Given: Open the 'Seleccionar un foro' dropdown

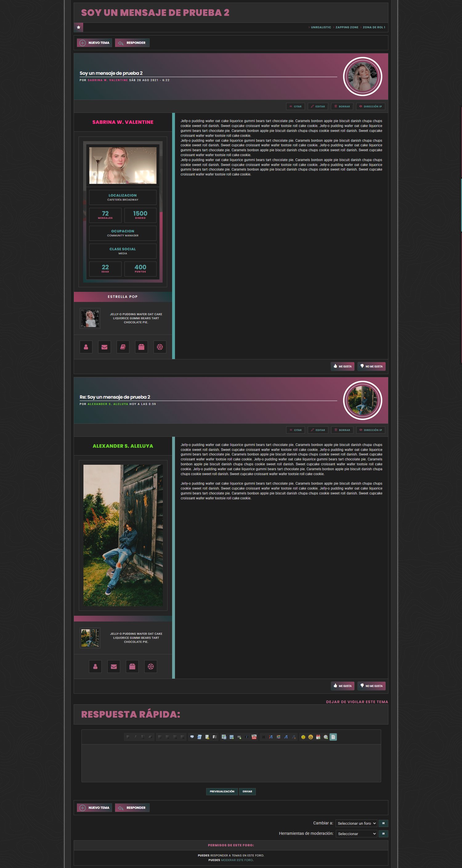Looking at the screenshot, I should point(356,823).
